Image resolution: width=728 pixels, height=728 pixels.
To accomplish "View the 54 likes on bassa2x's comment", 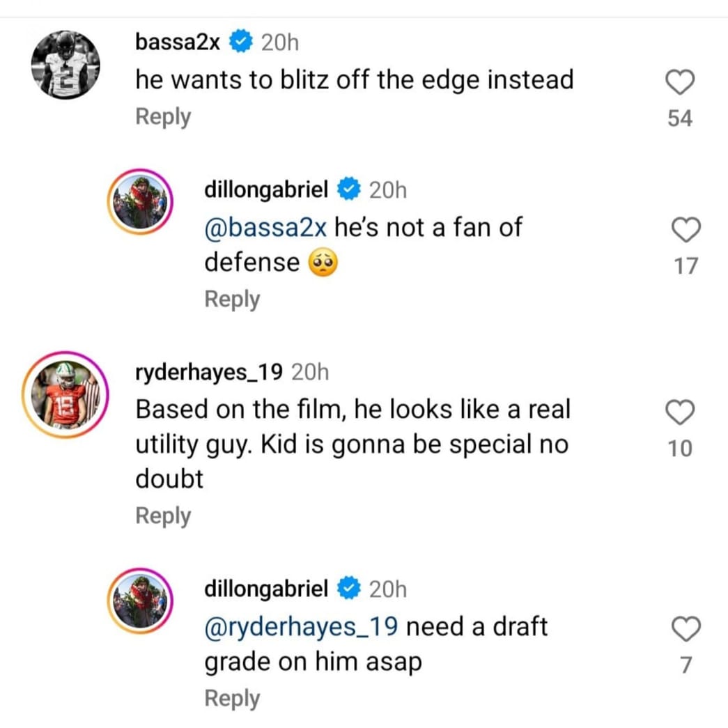I will [680, 118].
